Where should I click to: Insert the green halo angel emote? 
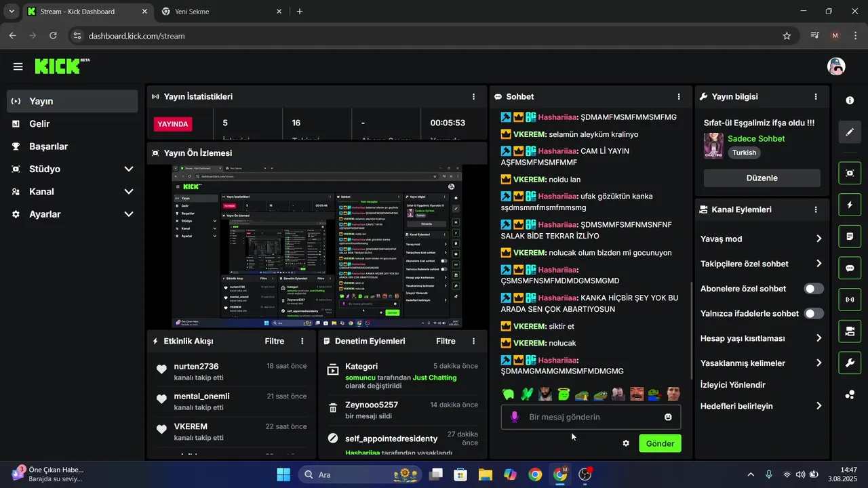click(x=563, y=394)
